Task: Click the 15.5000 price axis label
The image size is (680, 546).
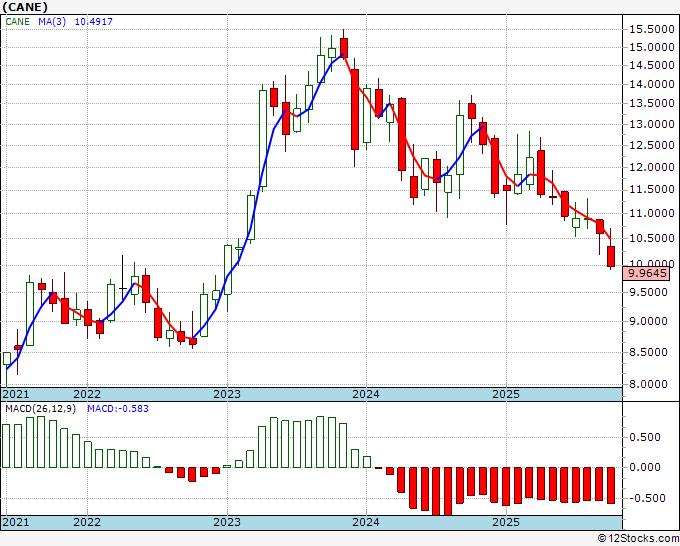Action: pyautogui.click(x=652, y=29)
